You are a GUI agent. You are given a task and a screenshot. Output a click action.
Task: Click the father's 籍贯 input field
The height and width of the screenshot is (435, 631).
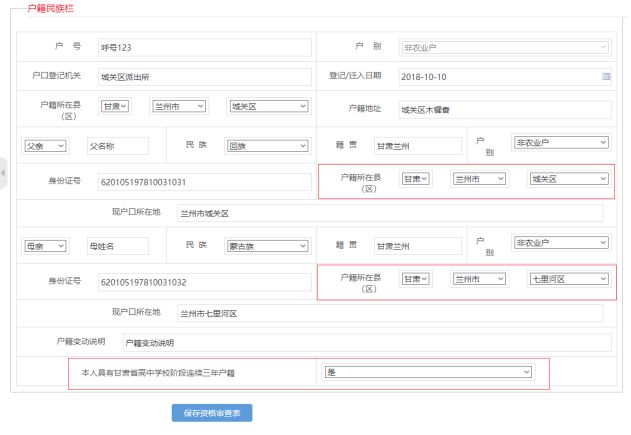point(418,146)
